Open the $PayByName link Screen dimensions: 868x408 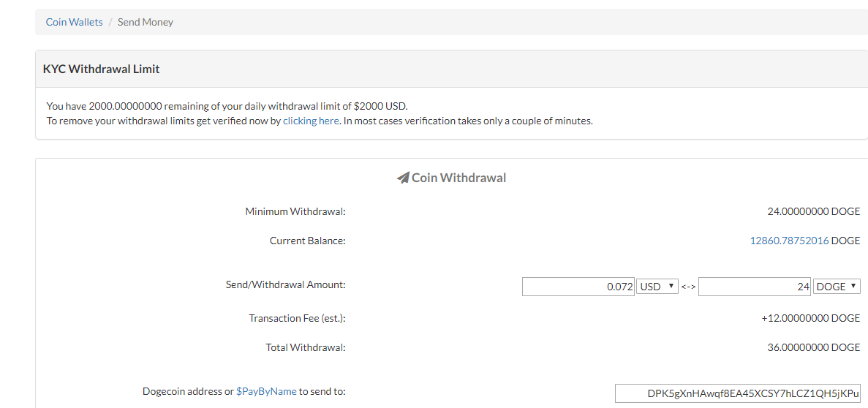coord(267,391)
